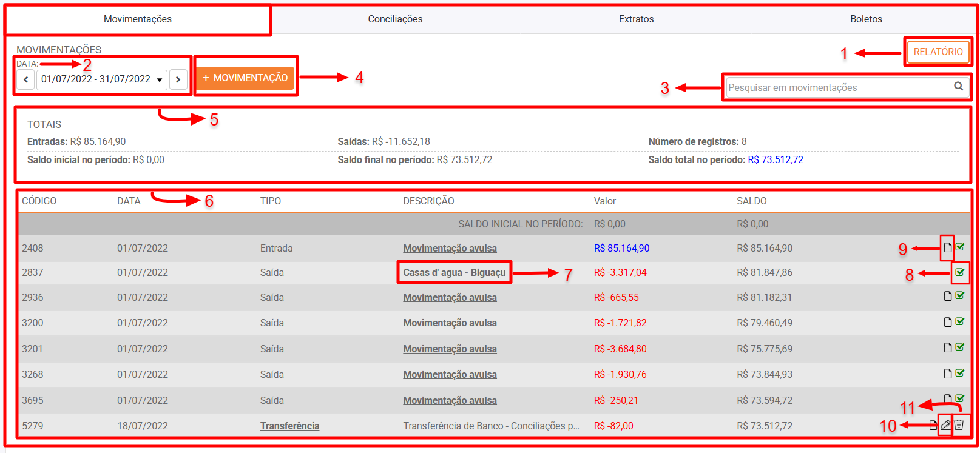Focus the Pesquisar em movimentações field

(x=837, y=87)
